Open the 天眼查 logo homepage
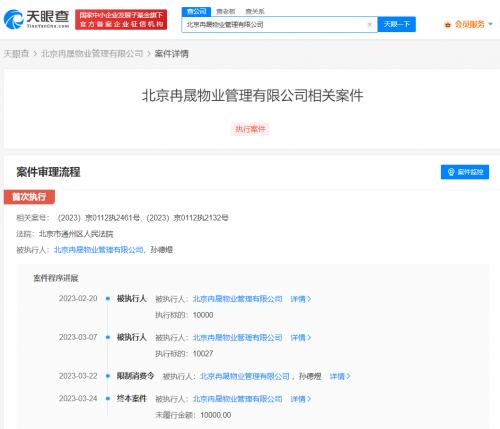Viewport: 500px width, 429px height. click(x=36, y=19)
